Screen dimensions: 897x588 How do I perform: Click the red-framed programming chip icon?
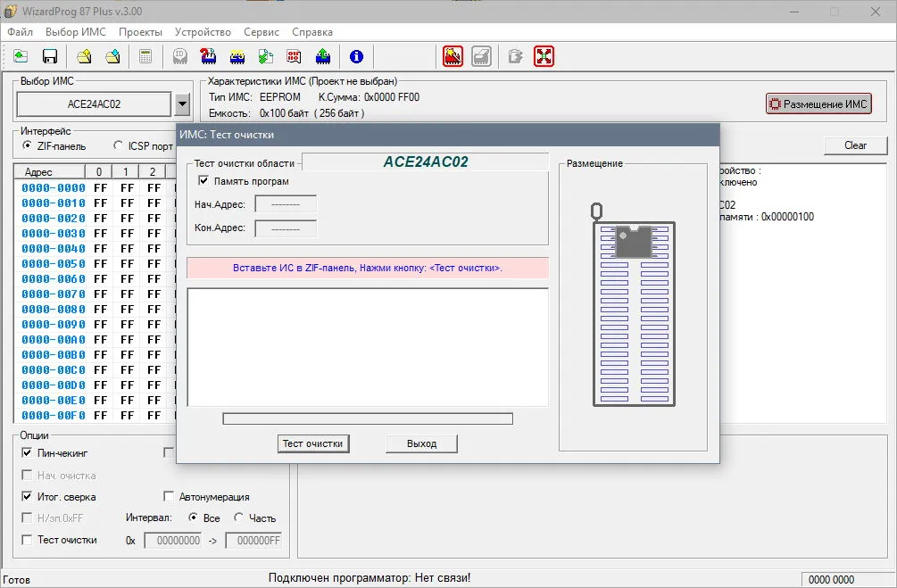click(453, 56)
